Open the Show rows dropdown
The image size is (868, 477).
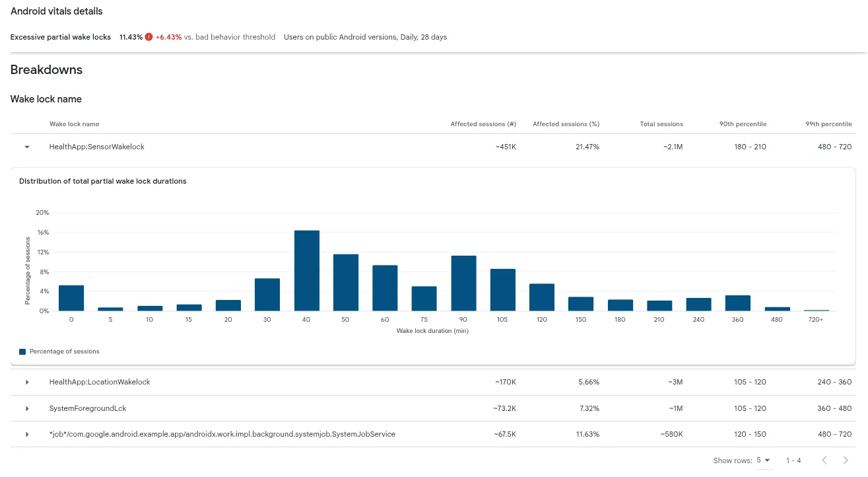pos(764,460)
